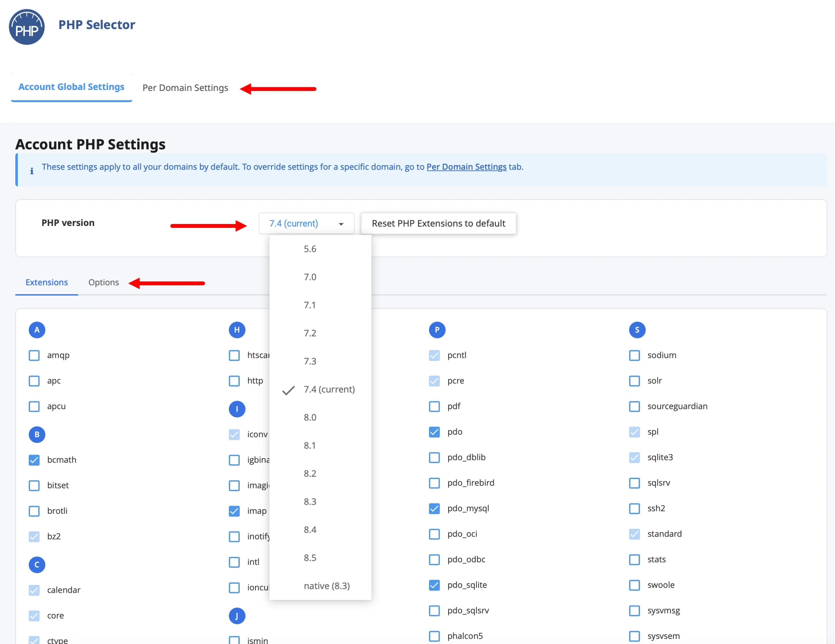This screenshot has height=644, width=835.
Task: Enable the pdo_sqlsrv extension checkbox
Action: [x=434, y=611]
